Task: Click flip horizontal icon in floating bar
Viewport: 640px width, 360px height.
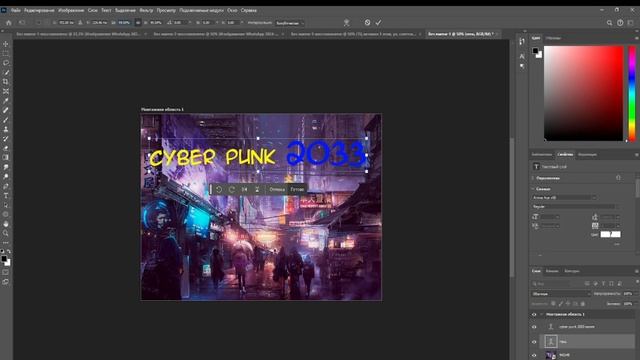Action: [244, 189]
